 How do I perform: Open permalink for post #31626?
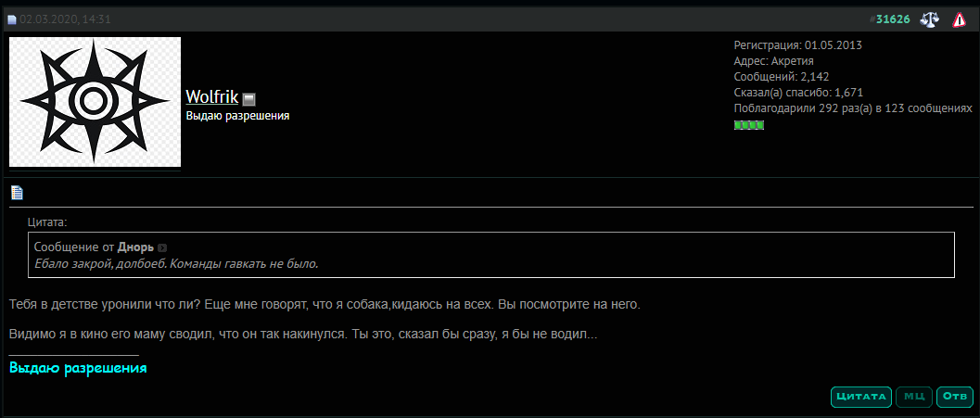(x=893, y=19)
